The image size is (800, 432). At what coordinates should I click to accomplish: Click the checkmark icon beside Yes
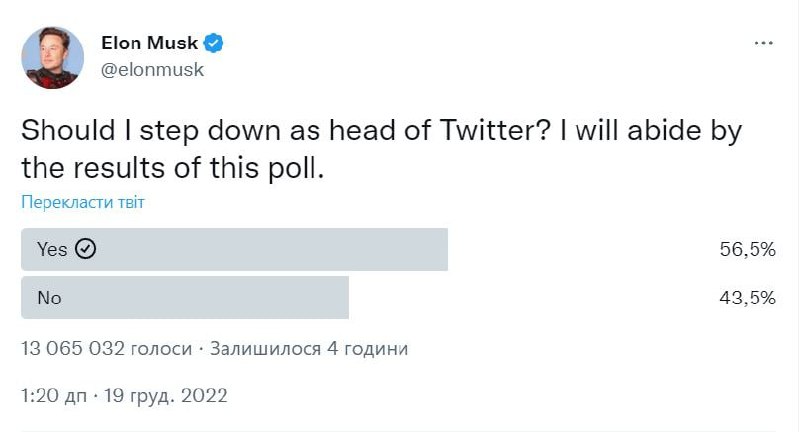click(x=86, y=250)
